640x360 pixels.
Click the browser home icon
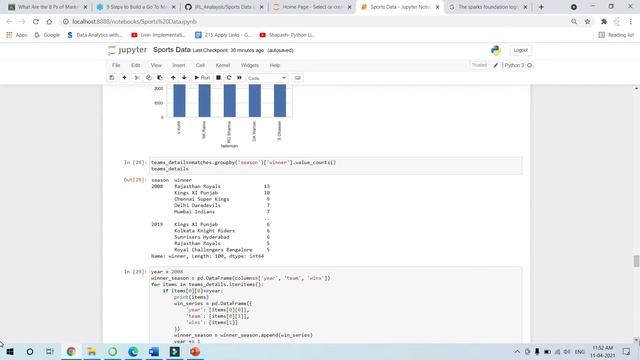tap(49, 22)
